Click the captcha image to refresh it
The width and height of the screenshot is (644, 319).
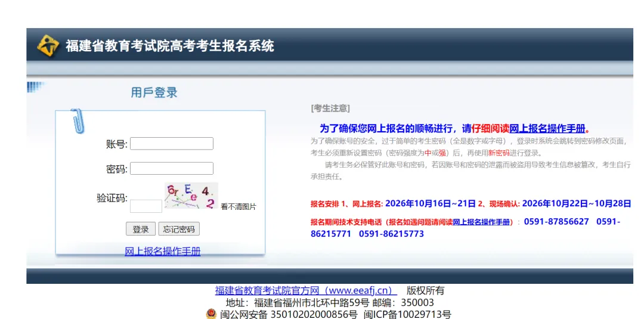pos(191,196)
